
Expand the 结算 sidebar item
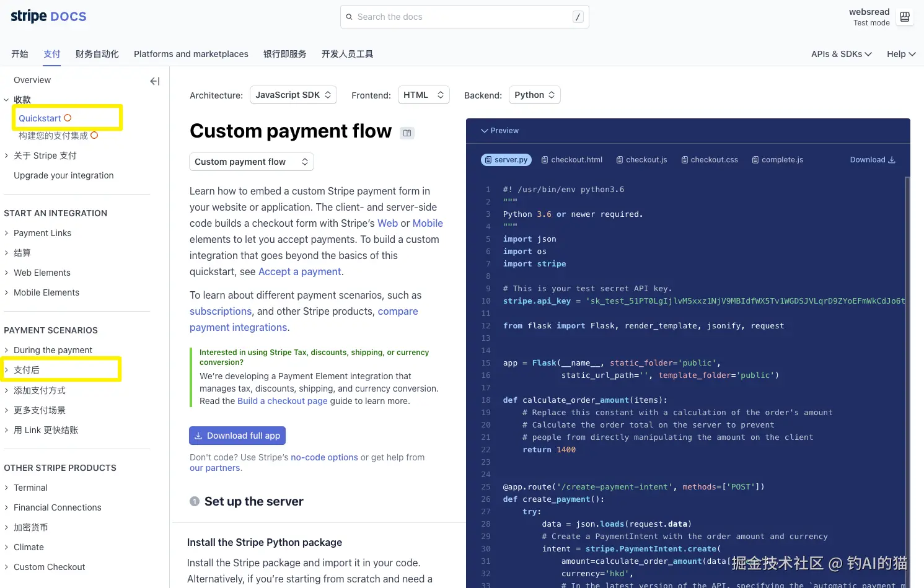6,253
